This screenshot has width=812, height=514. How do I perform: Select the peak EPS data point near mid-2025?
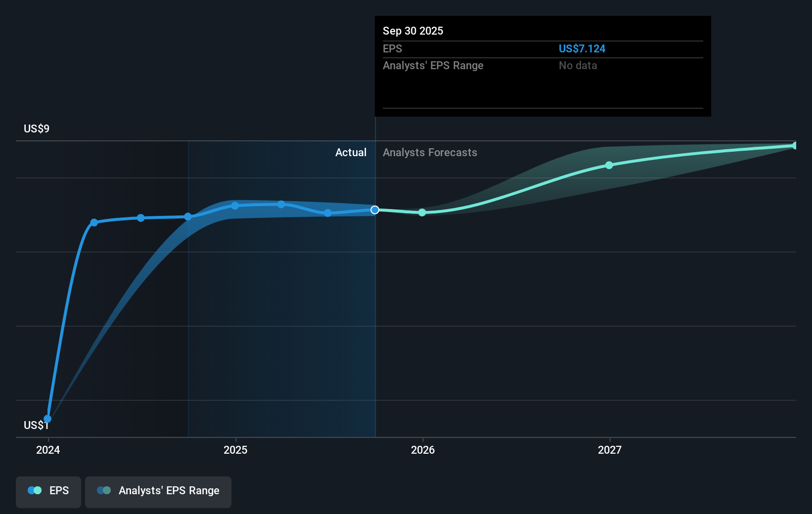[x=280, y=204]
